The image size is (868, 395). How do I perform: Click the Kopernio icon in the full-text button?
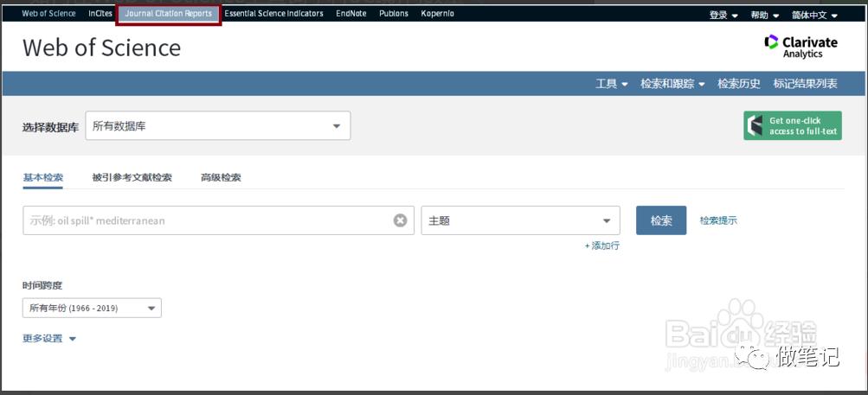point(755,125)
